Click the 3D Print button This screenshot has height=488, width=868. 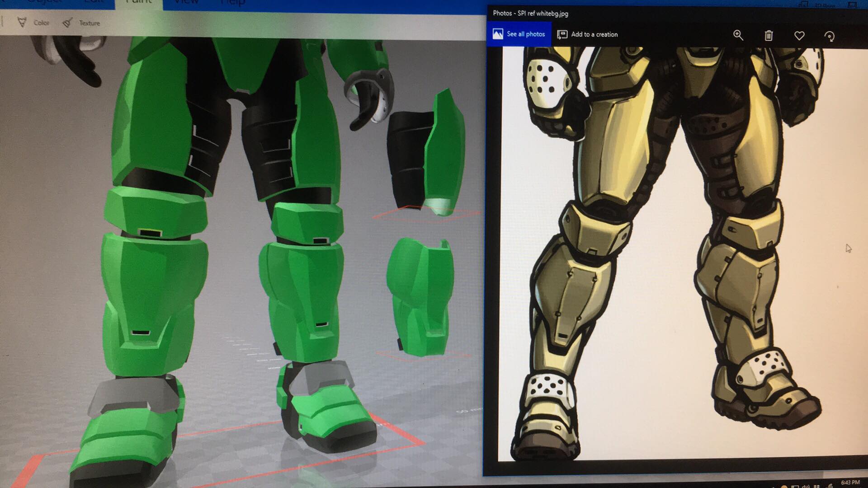824,5
